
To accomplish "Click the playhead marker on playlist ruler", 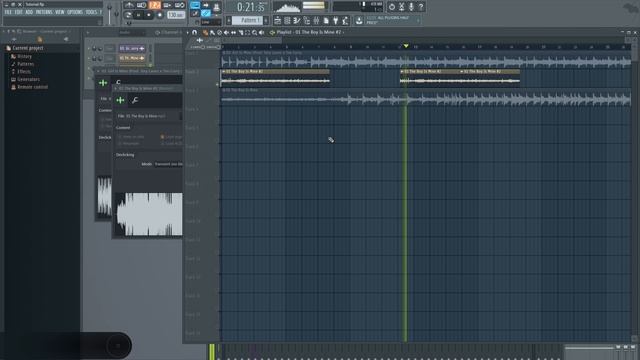I will point(406,46).
